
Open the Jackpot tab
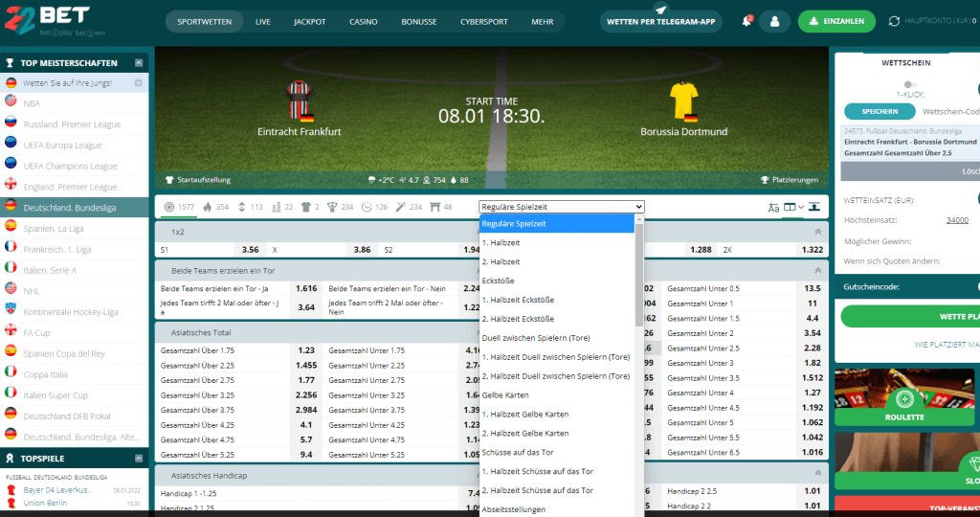pyautogui.click(x=310, y=22)
